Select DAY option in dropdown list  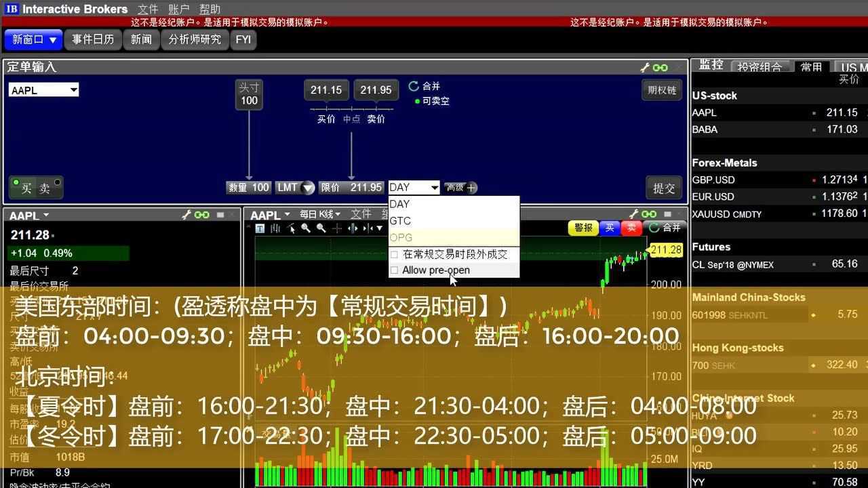click(x=454, y=204)
